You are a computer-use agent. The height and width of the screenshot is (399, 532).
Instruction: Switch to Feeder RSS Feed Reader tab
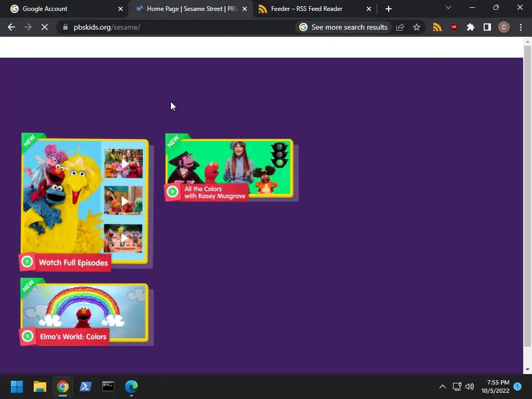coord(315,9)
